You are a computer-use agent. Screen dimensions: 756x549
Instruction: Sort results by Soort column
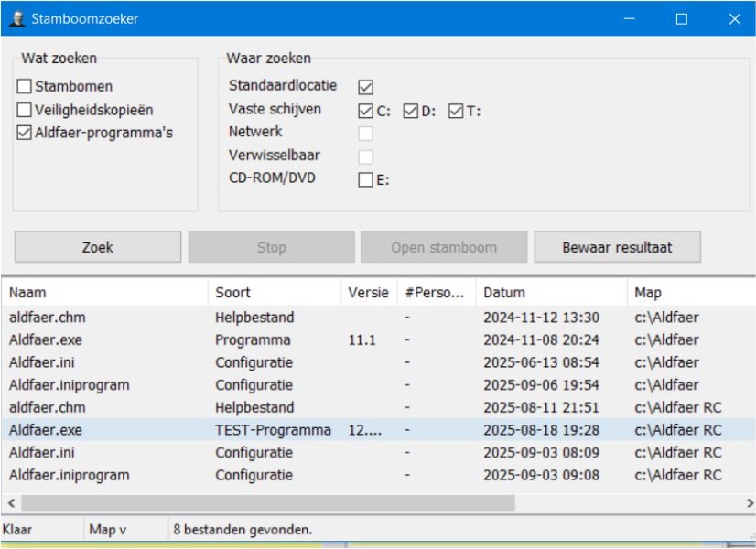[274, 293]
